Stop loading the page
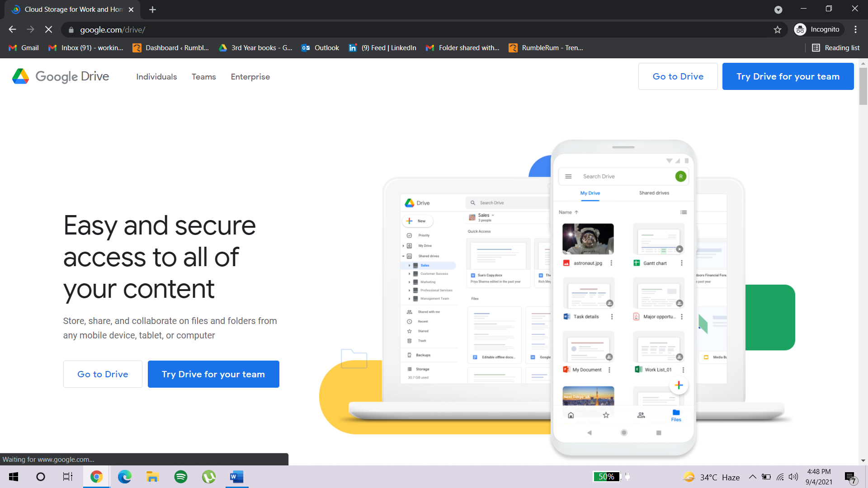The height and width of the screenshot is (488, 868). [x=48, y=29]
